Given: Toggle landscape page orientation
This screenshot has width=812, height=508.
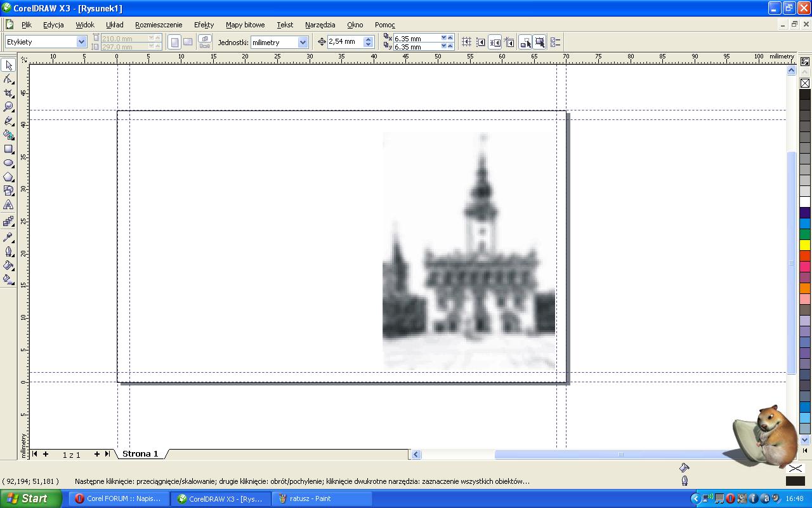Looking at the screenshot, I should [188, 42].
